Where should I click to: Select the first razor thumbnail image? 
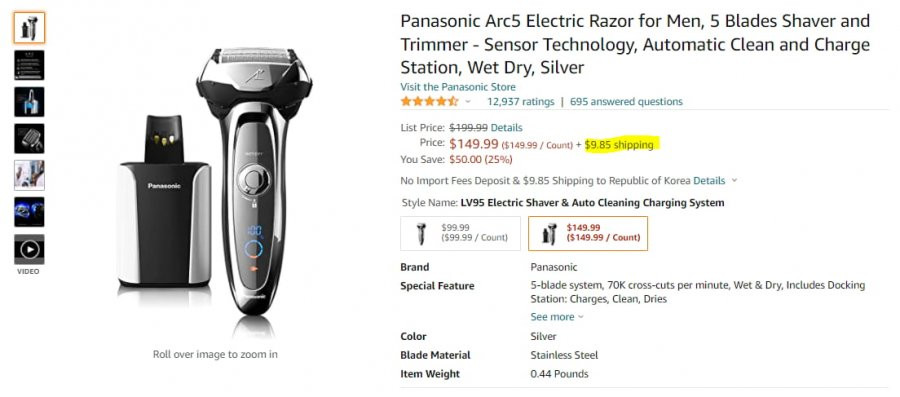[29, 28]
